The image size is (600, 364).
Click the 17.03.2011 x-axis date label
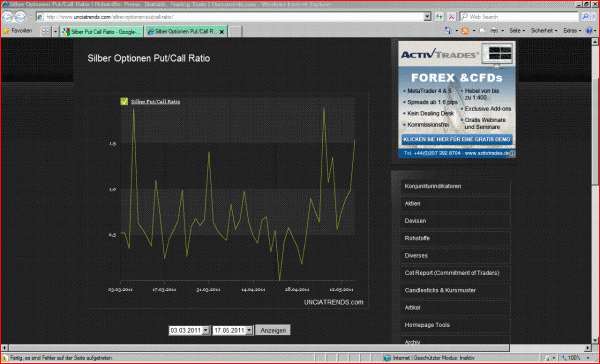(165, 290)
